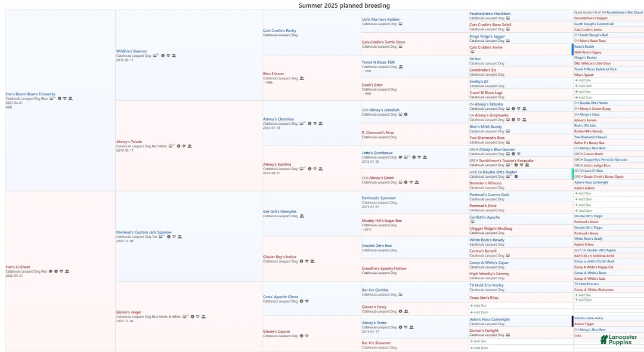Click info icon for Glacier Bay's Indica

coord(302,261)
